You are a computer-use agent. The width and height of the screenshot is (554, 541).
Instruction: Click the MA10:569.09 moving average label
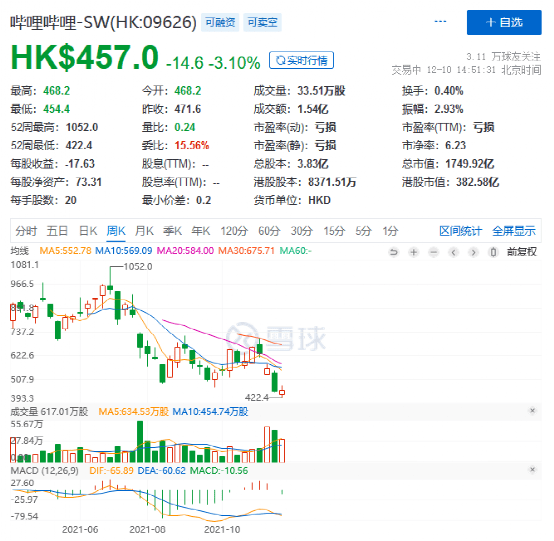point(124,251)
